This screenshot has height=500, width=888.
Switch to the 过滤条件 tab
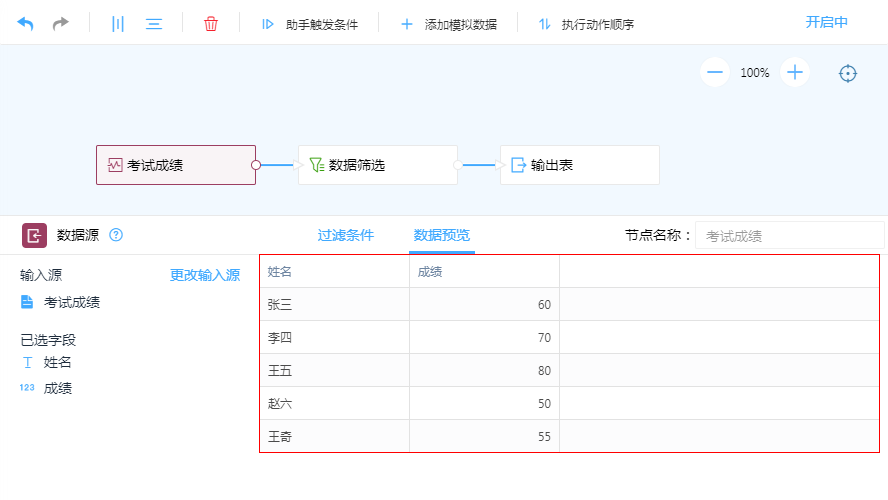tap(346, 235)
